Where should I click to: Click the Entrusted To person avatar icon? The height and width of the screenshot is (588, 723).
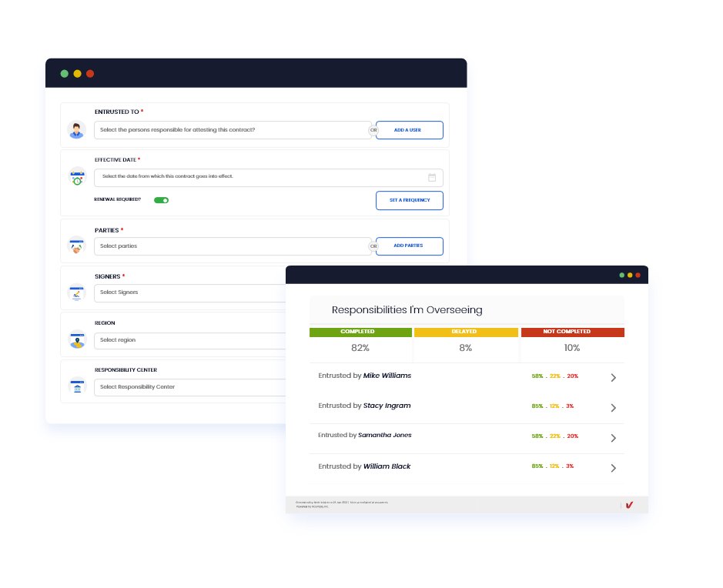76,129
